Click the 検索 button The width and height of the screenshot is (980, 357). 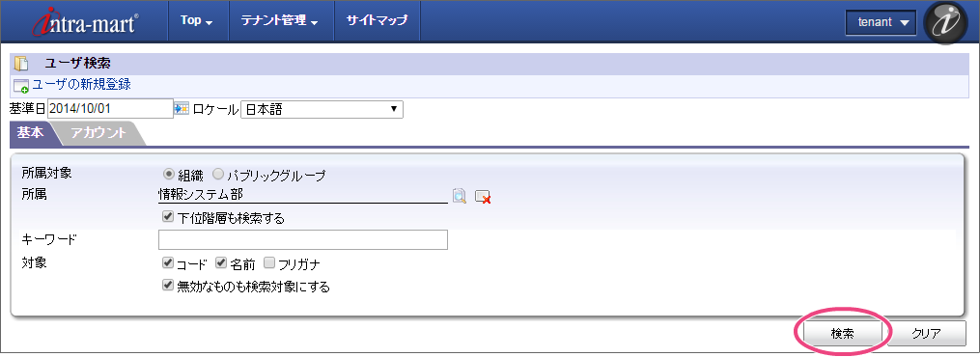[843, 333]
